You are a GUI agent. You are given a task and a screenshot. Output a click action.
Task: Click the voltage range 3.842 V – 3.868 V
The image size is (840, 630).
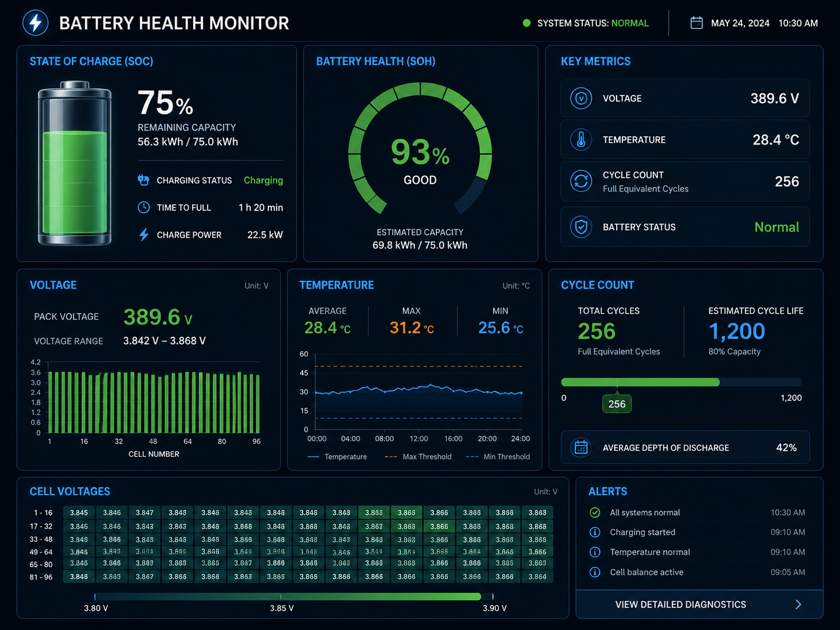[164, 341]
